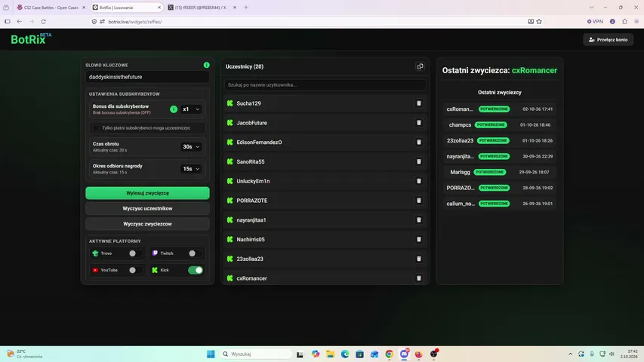This screenshot has height=362, width=644.
Task: Open Windows Start menu
Action: [x=211, y=354]
